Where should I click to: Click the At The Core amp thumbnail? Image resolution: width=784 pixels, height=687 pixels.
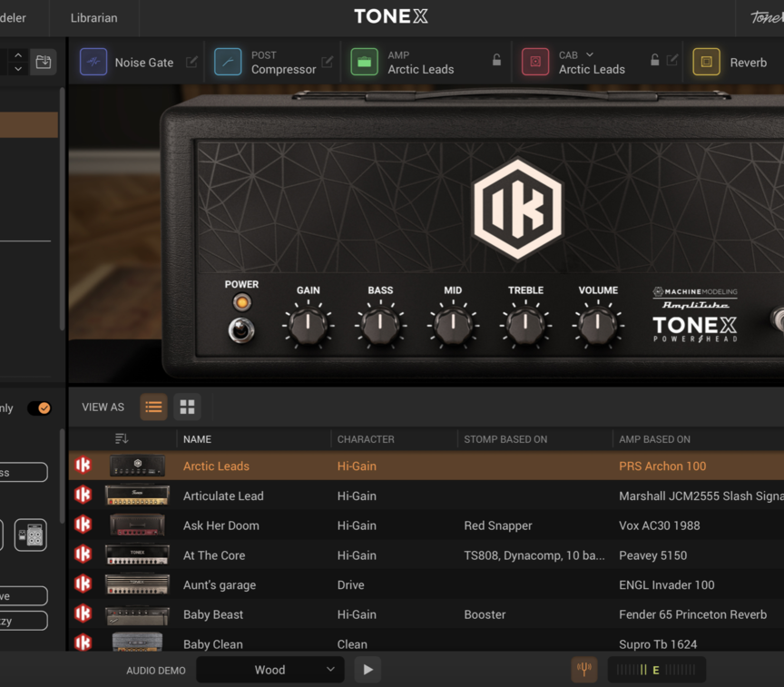click(138, 555)
